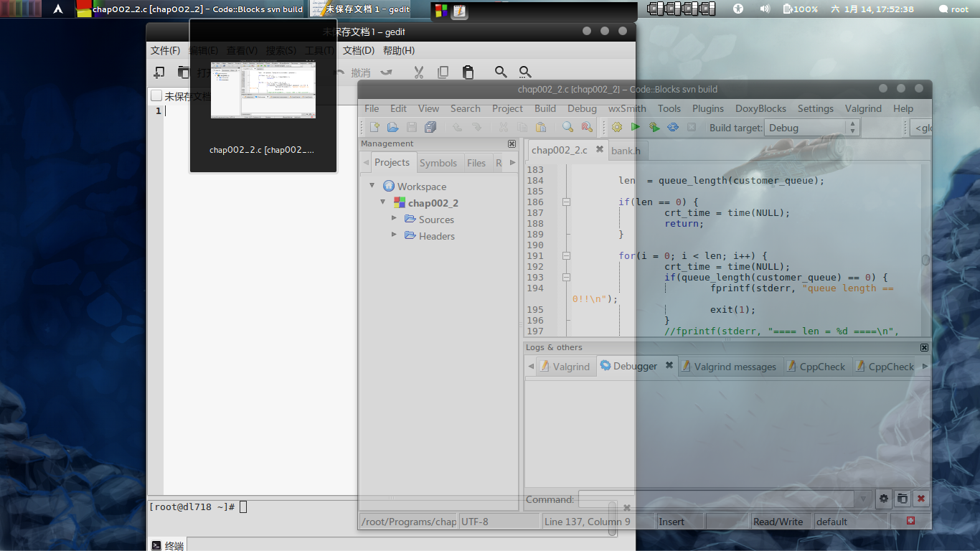This screenshot has width=980, height=551.
Task: Click the Undo arrow in Code::Blocks toolbar
Action: pos(457,127)
